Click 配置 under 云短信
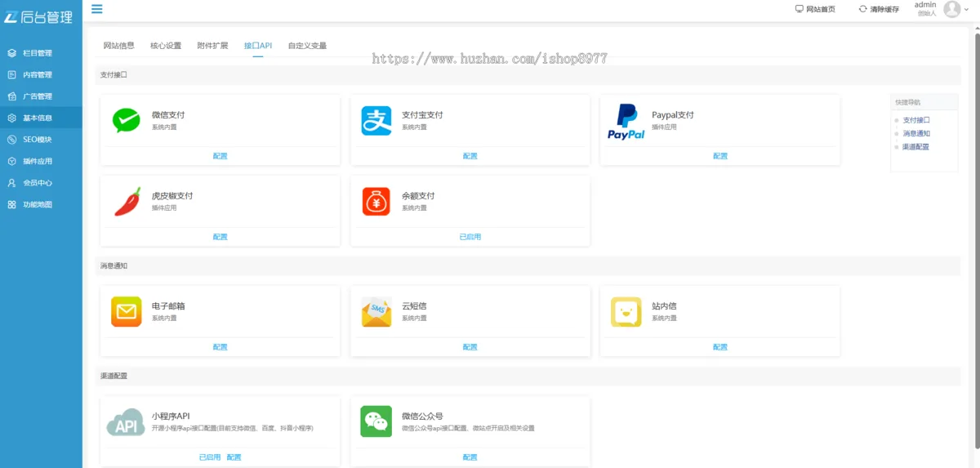 click(x=470, y=347)
